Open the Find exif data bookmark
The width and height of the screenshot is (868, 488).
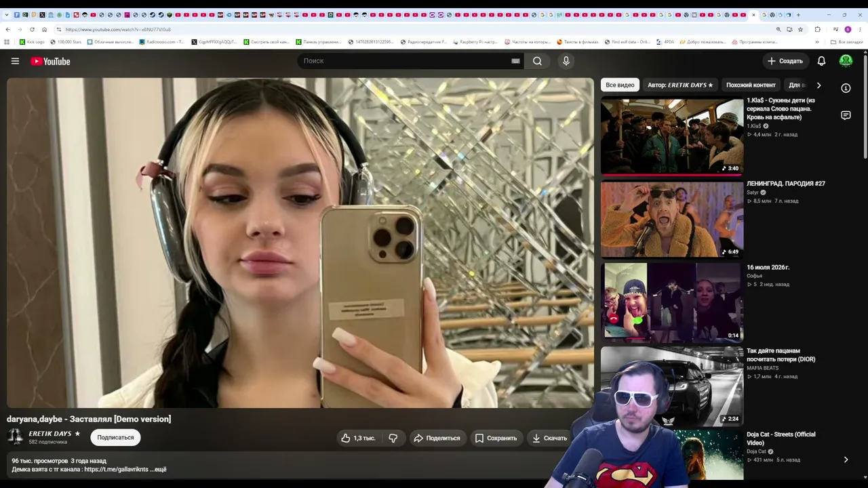click(627, 42)
